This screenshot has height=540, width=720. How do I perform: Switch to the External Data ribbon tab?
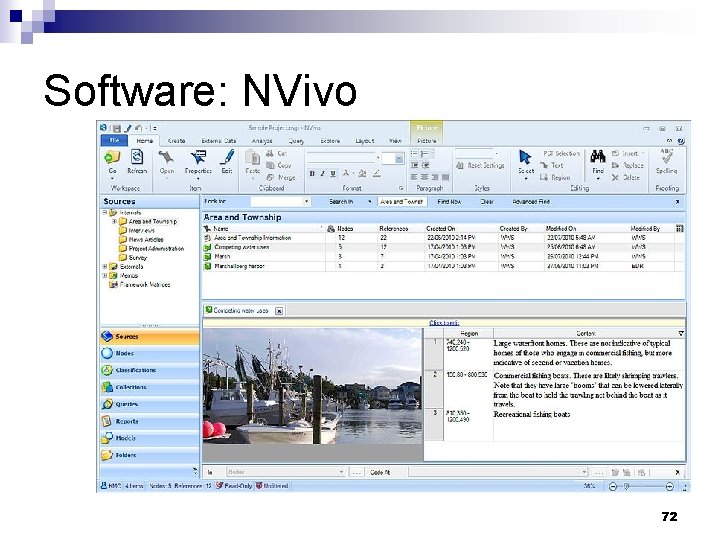[x=219, y=141]
